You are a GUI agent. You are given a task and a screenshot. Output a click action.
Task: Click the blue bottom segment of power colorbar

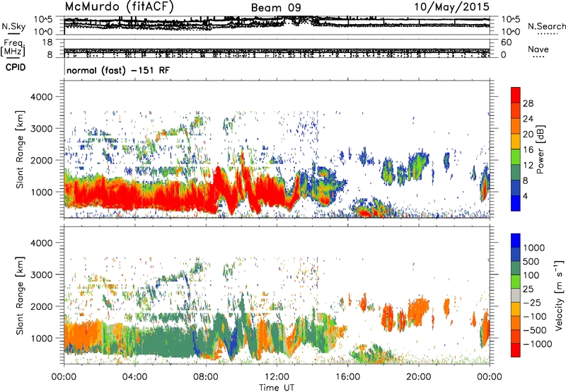point(516,203)
